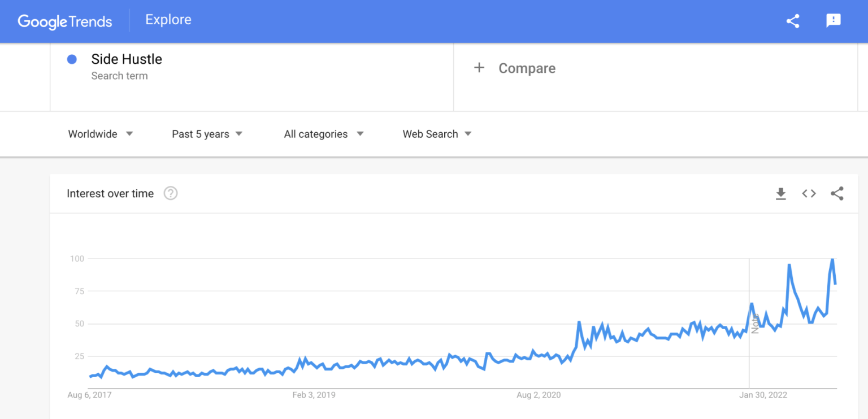Download the interest over time CSV
The image size is (868, 419).
[781, 194]
